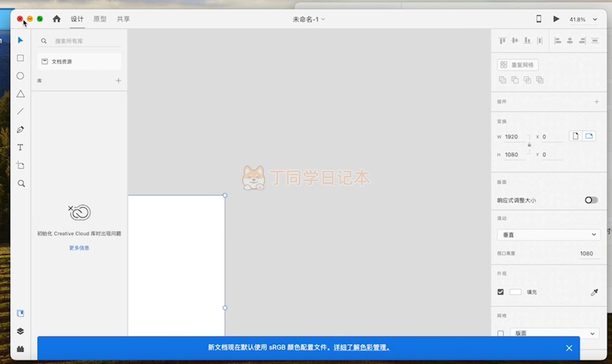
Task: Click the boolean Add (union) icon
Action: (503, 80)
